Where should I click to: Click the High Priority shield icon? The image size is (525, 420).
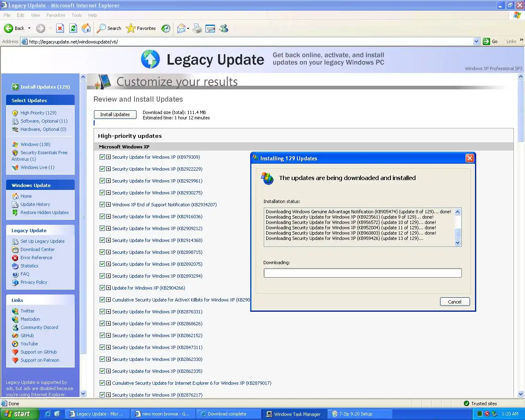point(15,113)
